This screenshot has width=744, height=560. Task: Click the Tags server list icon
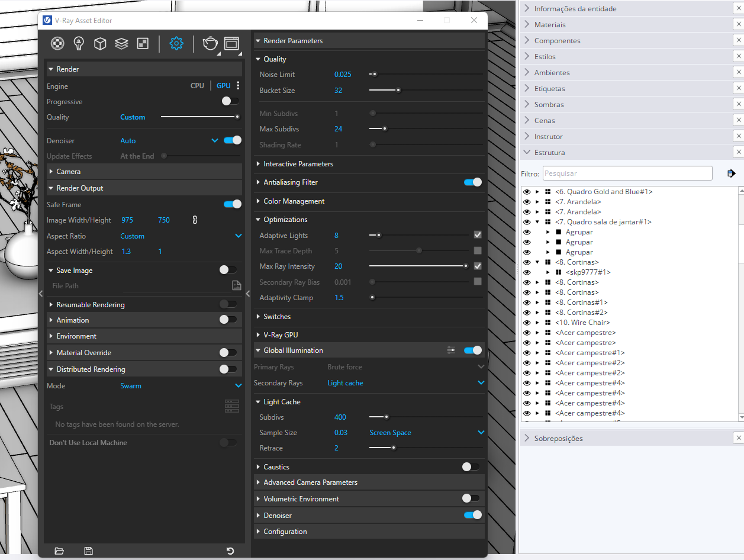coord(232,406)
